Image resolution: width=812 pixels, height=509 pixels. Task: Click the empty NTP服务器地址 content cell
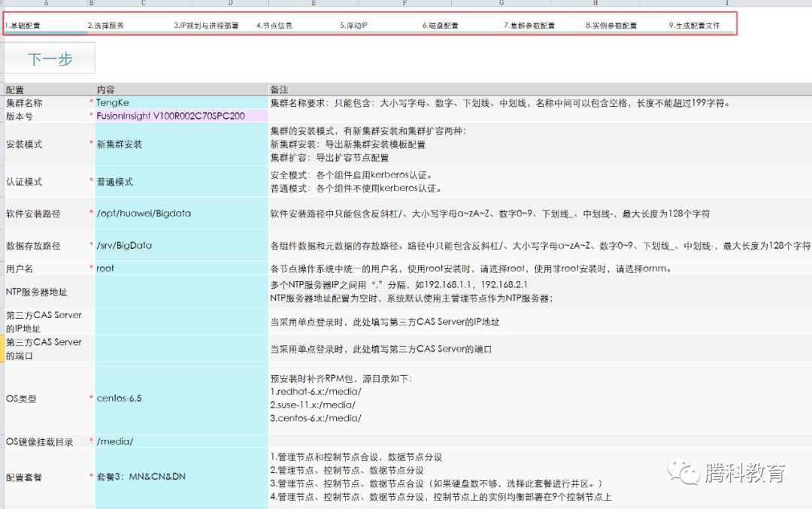point(181,292)
